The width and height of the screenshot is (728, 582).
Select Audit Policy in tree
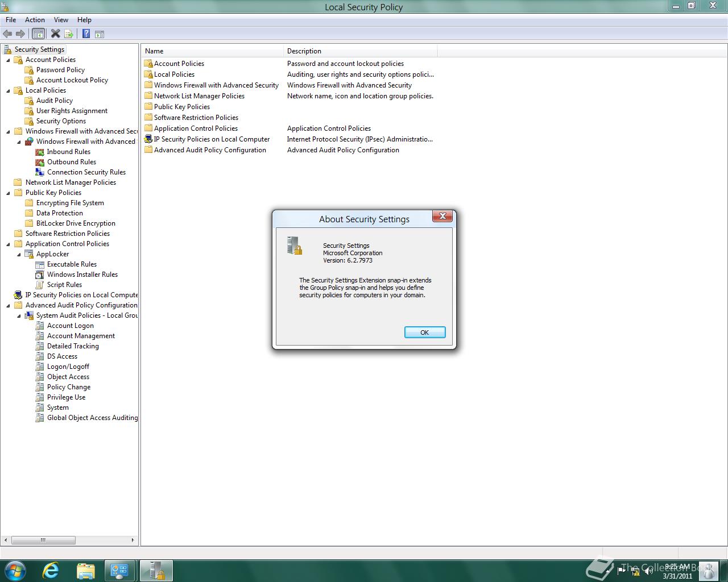[55, 101]
